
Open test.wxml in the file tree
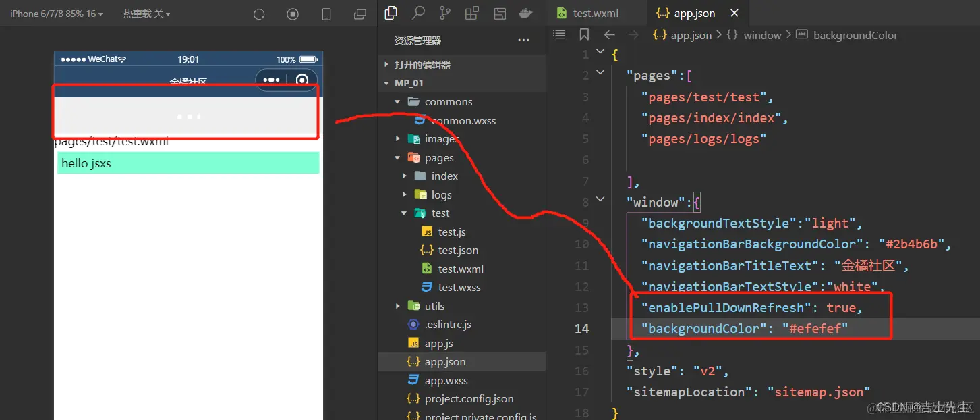click(461, 269)
